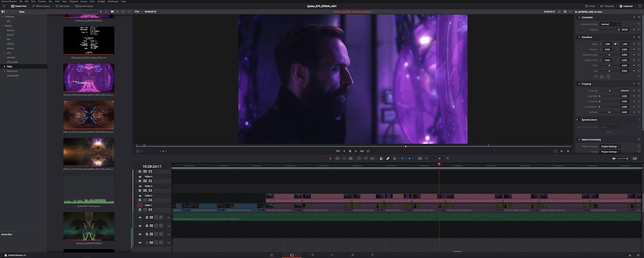
Task: Switch media pool to list view
Action: pos(118,11)
